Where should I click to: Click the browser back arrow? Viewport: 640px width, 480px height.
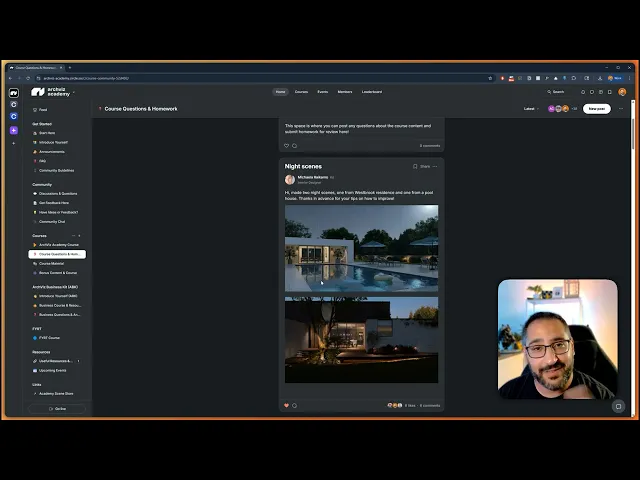pyautogui.click(x=11, y=78)
